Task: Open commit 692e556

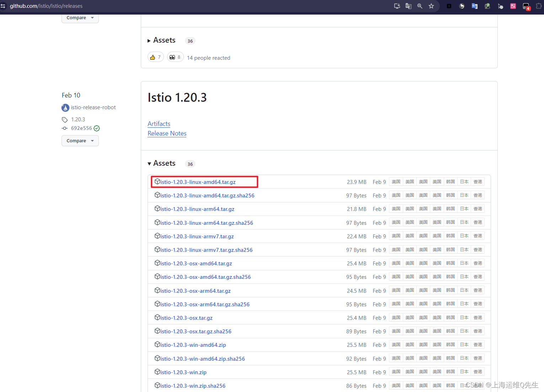Action: coord(81,128)
